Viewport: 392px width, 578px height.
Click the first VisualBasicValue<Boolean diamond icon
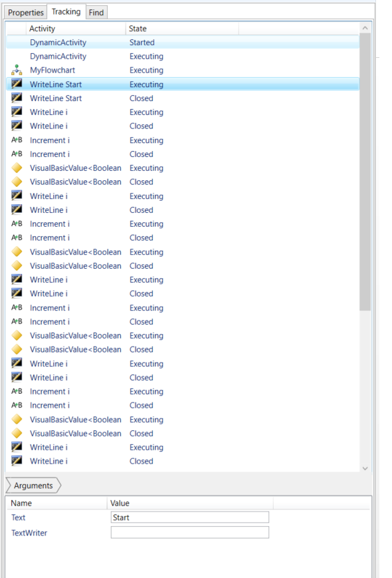pos(17,168)
